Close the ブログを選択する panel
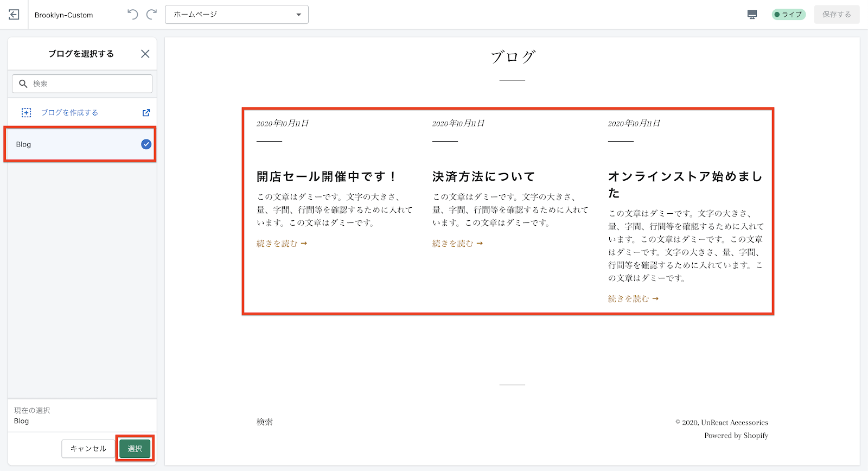The width and height of the screenshot is (868, 471). tap(145, 54)
